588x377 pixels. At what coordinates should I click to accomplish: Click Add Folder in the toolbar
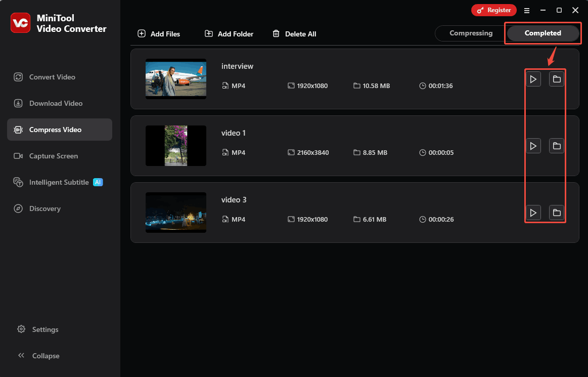(229, 33)
